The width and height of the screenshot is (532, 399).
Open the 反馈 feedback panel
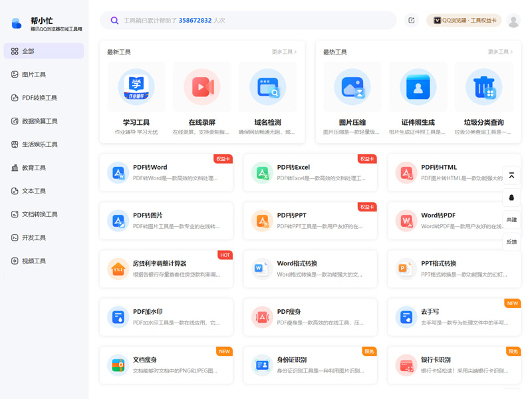[x=511, y=241]
